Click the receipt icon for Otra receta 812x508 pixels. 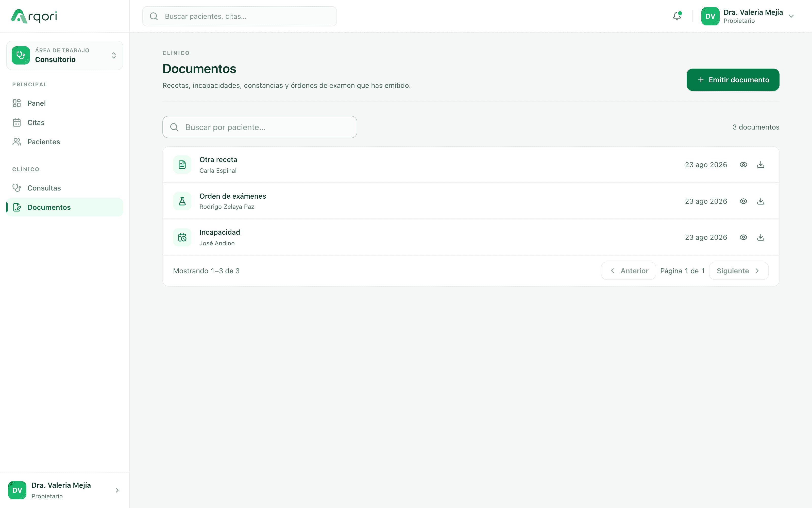[182, 165]
